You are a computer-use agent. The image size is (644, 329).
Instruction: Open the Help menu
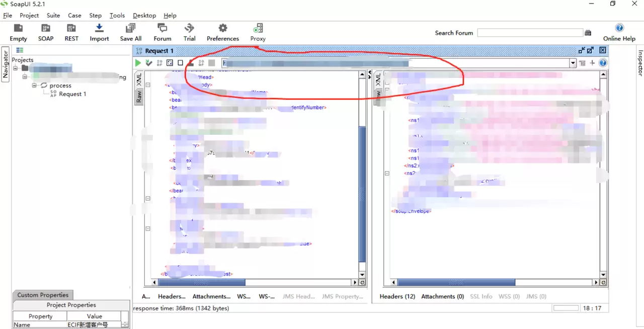(x=170, y=15)
